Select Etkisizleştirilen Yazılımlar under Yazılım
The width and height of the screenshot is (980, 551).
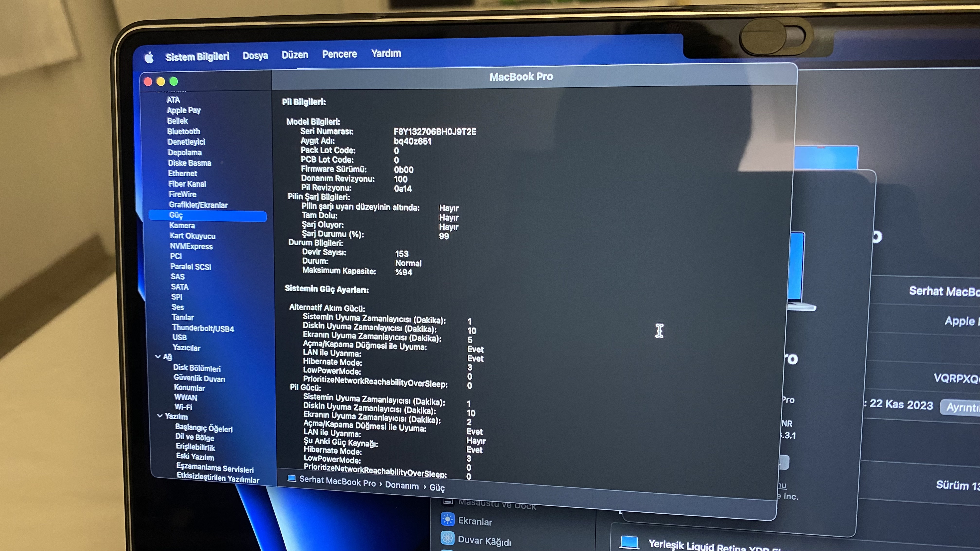(218, 478)
